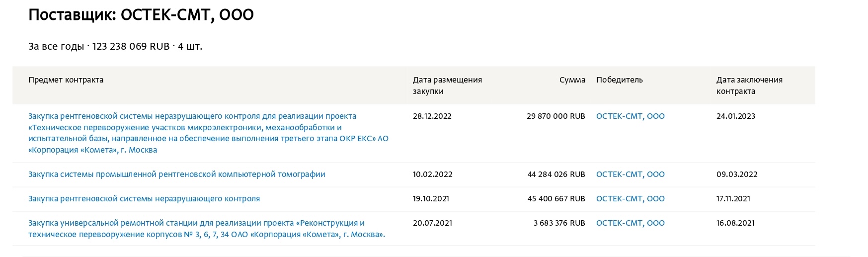868x257 pixels.
Task: Click the 3 683 376 RUB amount cell
Action: click(559, 223)
